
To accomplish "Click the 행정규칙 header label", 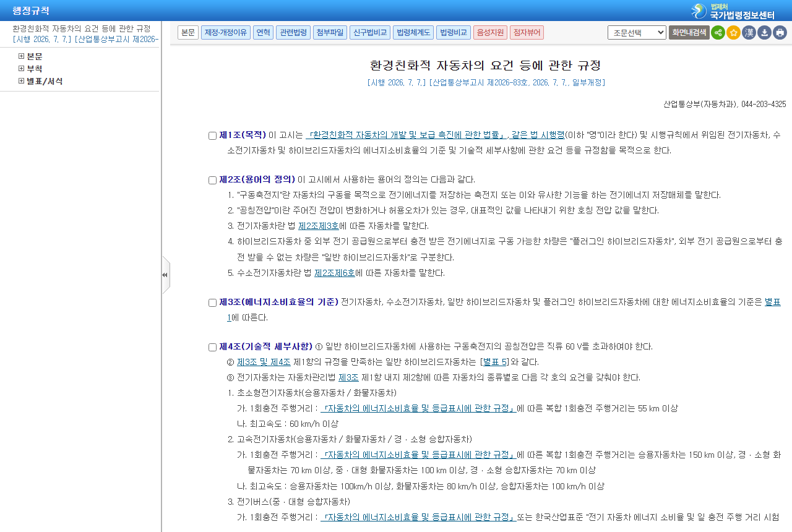I will 31,11.
